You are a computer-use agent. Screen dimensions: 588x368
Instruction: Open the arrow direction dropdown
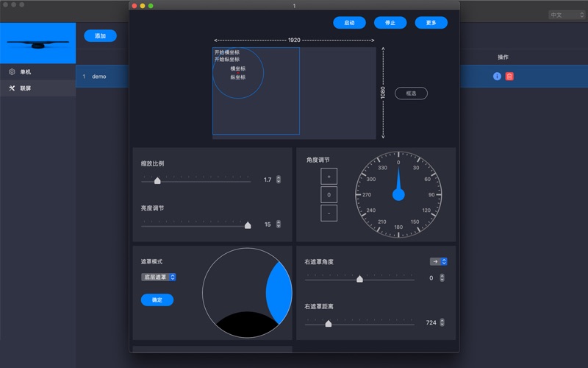[x=438, y=261]
